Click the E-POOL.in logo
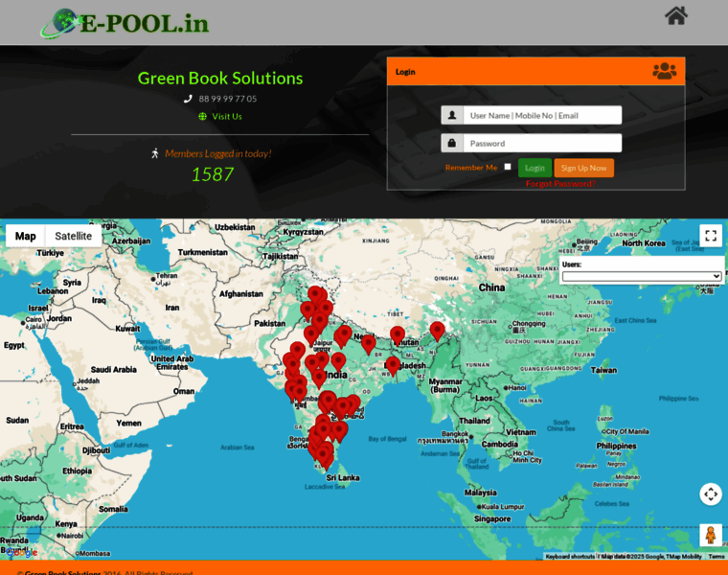The height and width of the screenshot is (575, 728). coord(125,23)
